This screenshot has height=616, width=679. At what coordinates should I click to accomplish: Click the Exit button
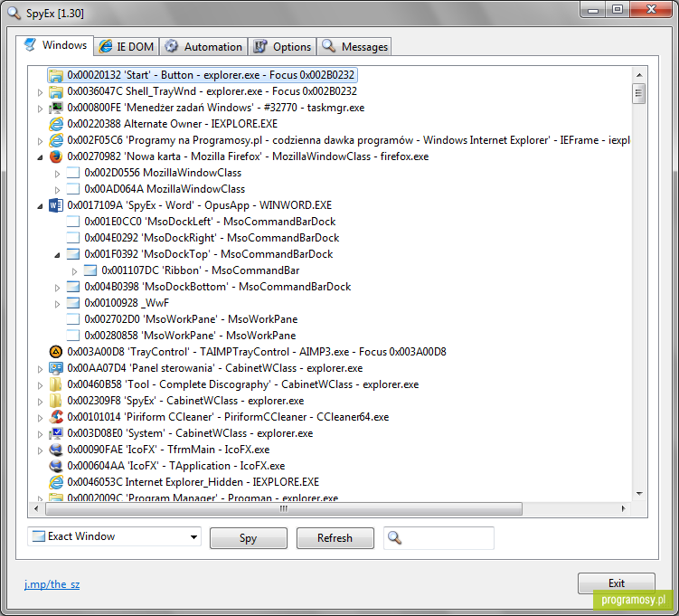[x=617, y=583]
